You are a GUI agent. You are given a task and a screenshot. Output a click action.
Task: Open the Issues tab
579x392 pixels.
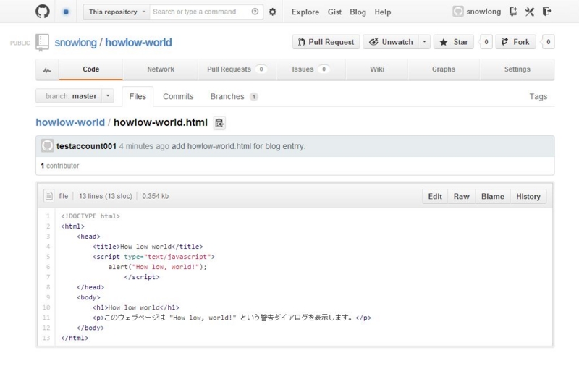pyautogui.click(x=310, y=69)
